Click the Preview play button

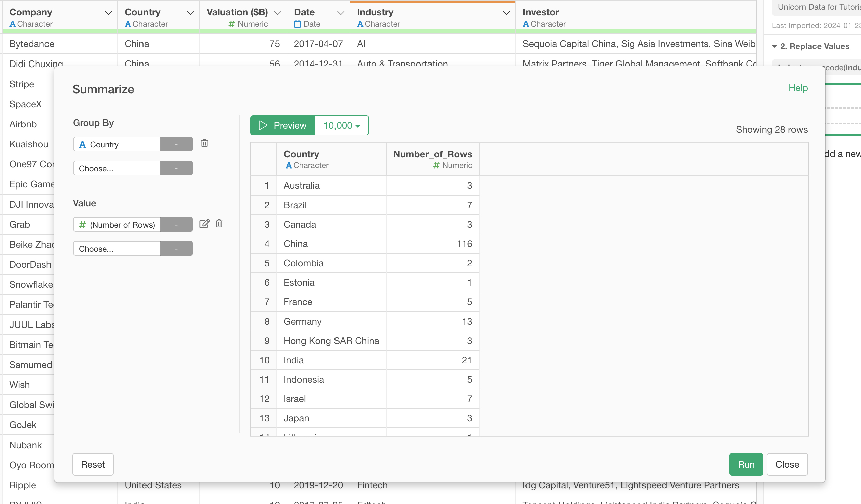pos(282,125)
